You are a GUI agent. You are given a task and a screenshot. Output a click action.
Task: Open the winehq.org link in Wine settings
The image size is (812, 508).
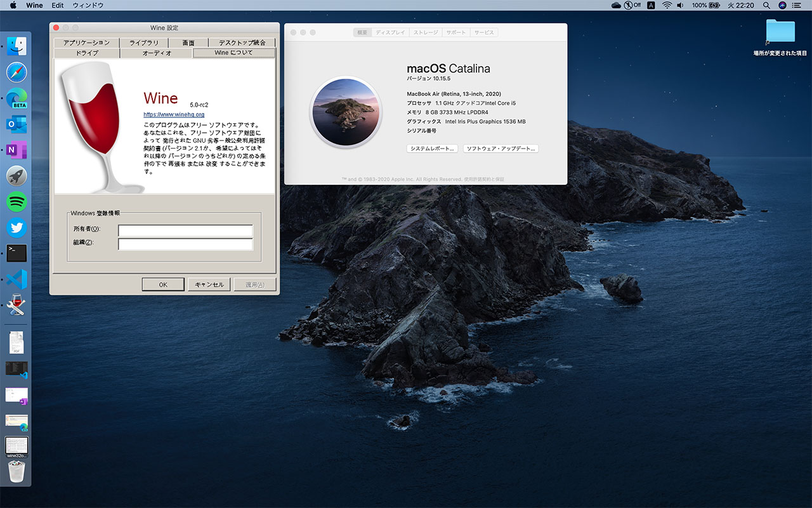tap(174, 114)
